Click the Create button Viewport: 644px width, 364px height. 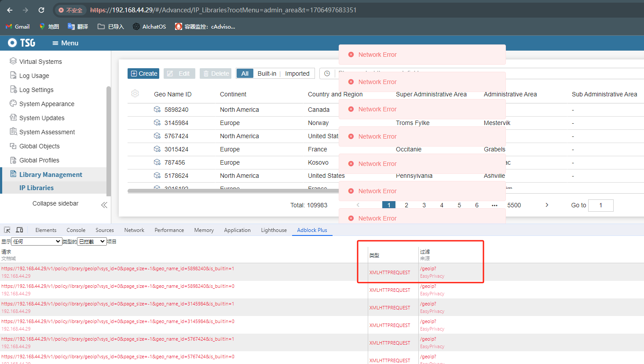click(x=143, y=74)
